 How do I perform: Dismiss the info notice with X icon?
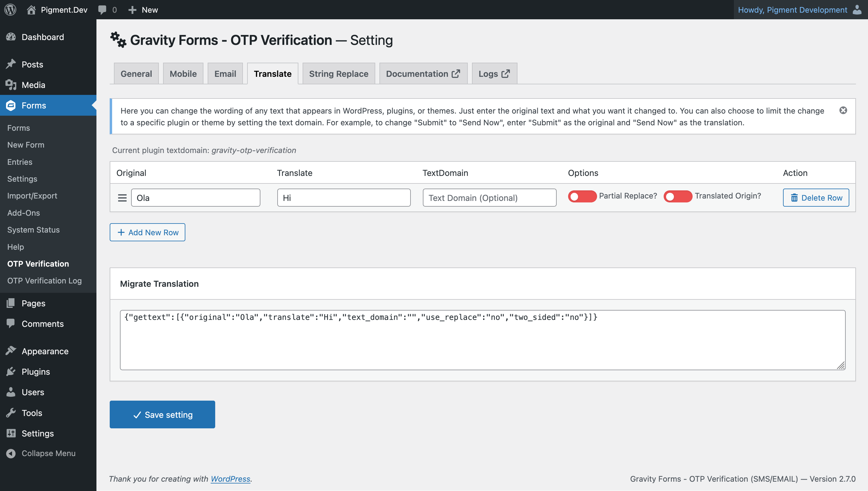click(x=843, y=110)
